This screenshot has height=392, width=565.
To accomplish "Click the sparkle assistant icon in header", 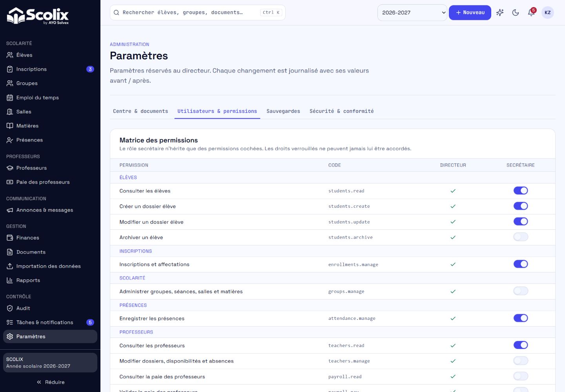I will (x=500, y=13).
